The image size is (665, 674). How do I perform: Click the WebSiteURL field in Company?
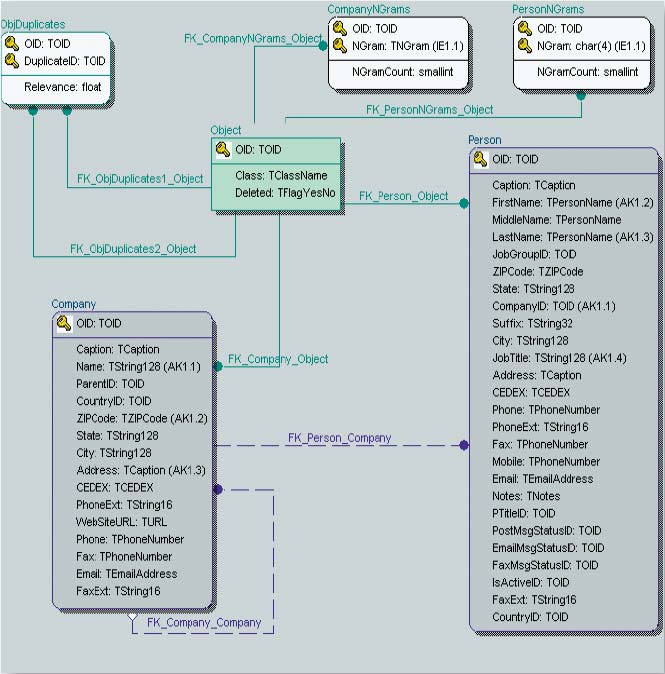point(121,522)
